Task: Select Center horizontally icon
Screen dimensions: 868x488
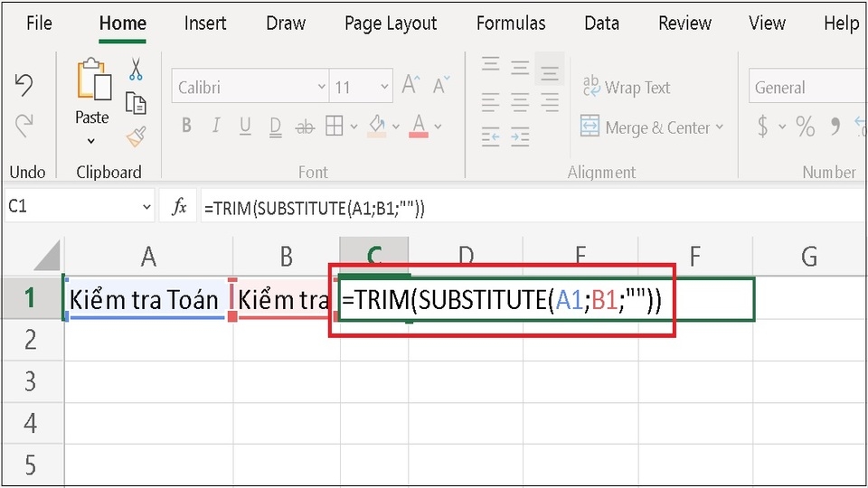Action: pyautogui.click(x=520, y=102)
